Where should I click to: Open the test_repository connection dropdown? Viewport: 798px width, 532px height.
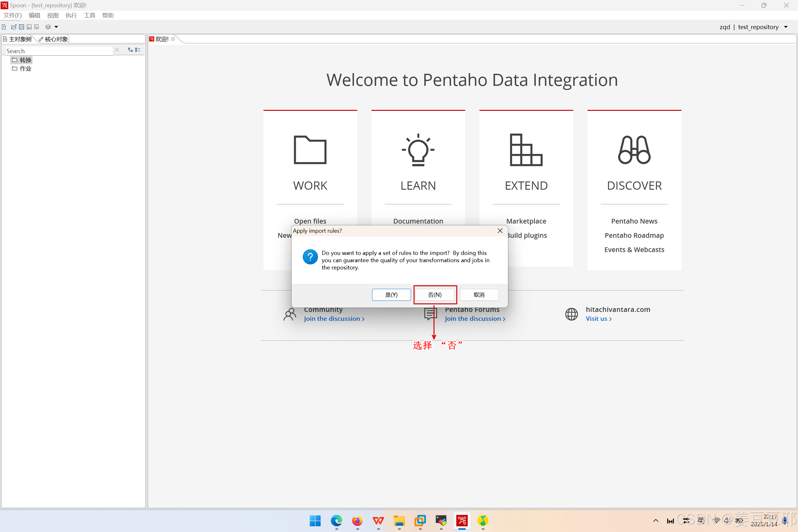786,27
